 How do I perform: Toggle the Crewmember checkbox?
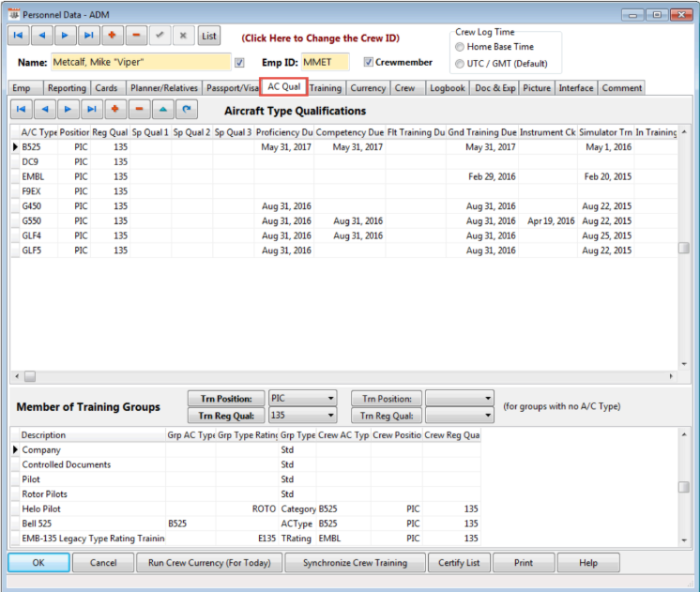pos(368,63)
